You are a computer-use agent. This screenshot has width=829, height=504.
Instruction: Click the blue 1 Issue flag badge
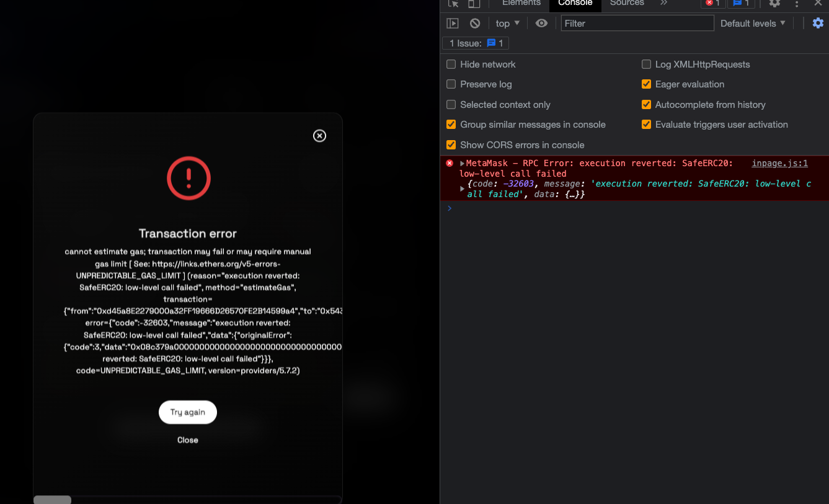[475, 43]
